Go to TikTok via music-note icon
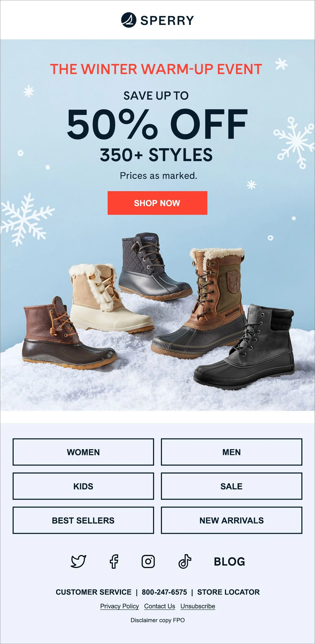The width and height of the screenshot is (315, 644). [185, 561]
